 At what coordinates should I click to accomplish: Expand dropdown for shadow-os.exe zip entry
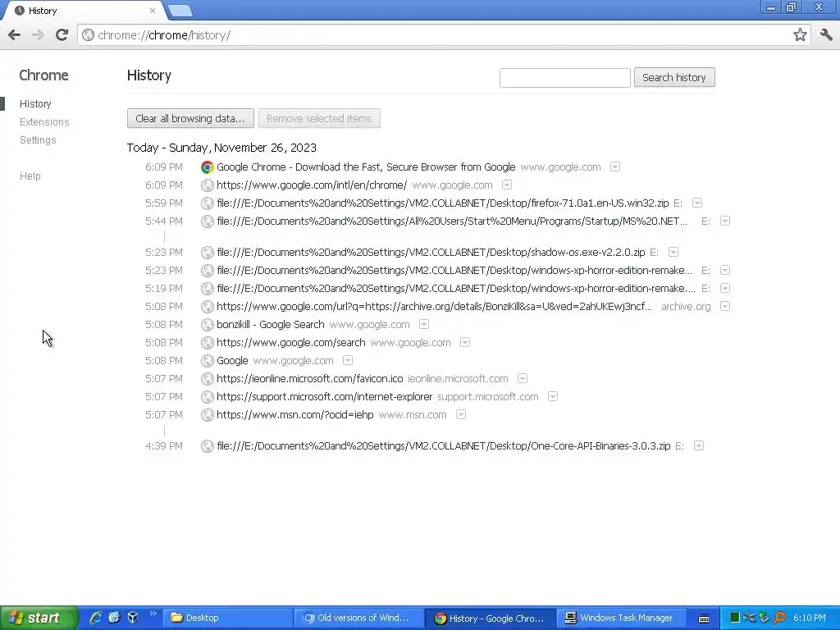tap(673, 252)
